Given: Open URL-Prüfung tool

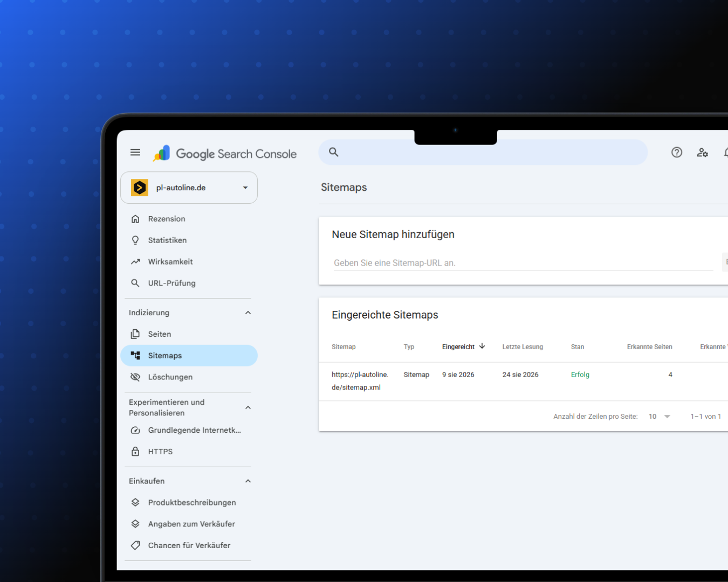Looking at the screenshot, I should 189,283.
